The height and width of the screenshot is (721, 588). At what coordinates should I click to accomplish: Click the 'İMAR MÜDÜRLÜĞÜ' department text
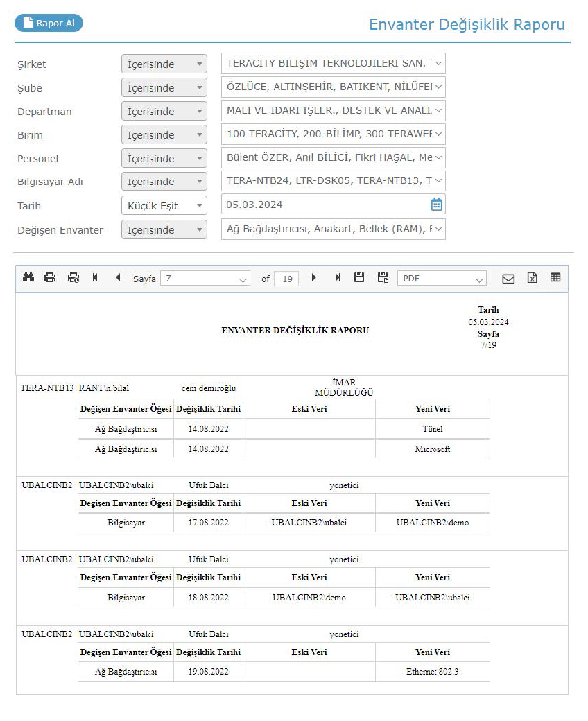click(x=344, y=387)
